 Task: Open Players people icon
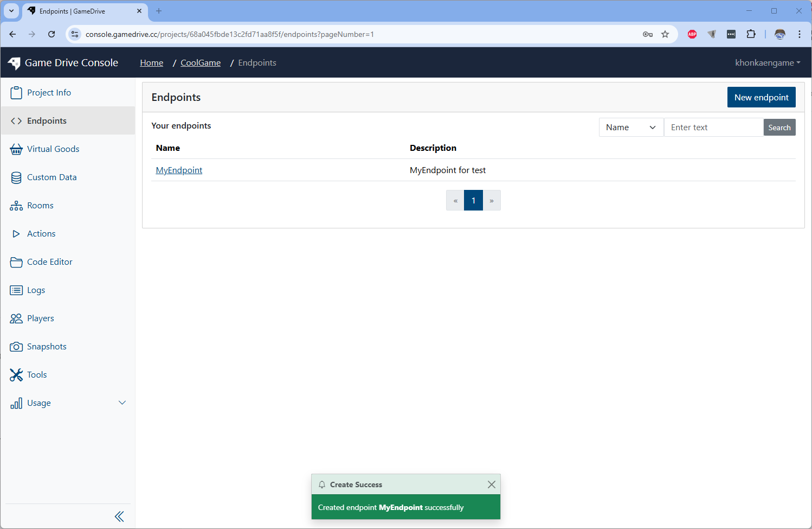click(16, 318)
